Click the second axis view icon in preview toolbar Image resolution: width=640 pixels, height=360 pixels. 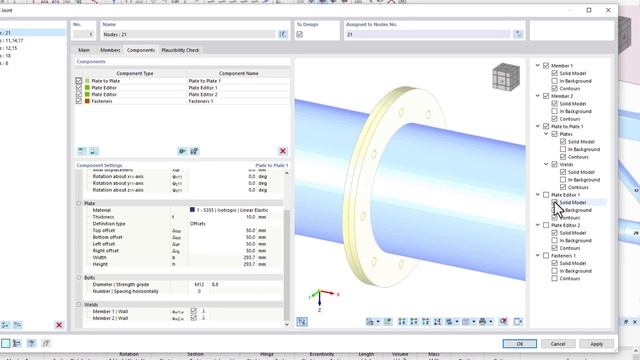click(x=414, y=322)
